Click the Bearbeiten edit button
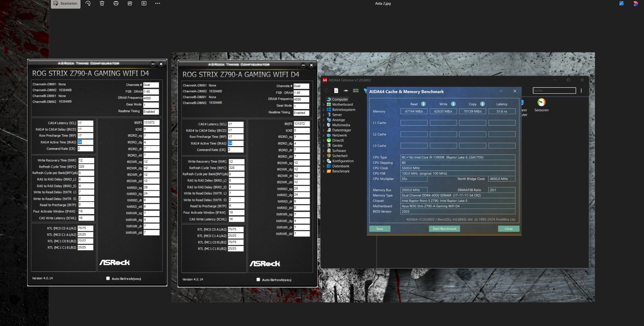 click(66, 4)
